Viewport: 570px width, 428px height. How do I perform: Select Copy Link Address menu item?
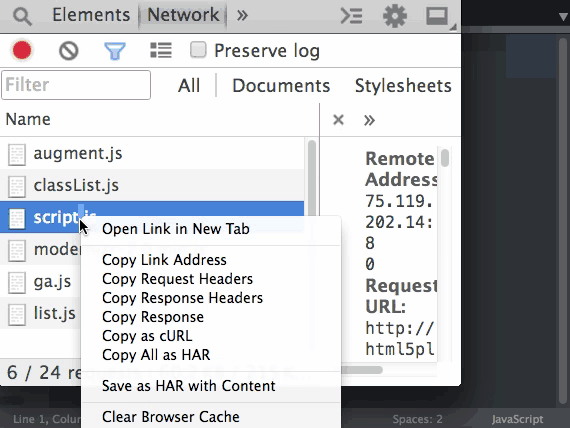point(164,260)
